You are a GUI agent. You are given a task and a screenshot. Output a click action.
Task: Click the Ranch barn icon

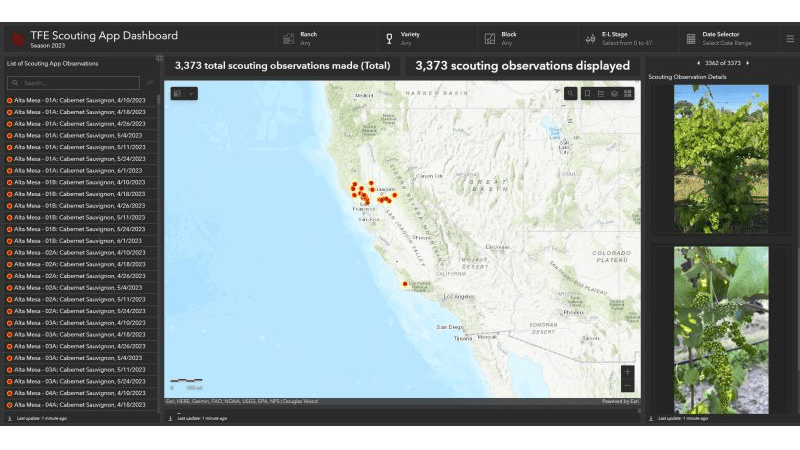pyautogui.click(x=289, y=39)
